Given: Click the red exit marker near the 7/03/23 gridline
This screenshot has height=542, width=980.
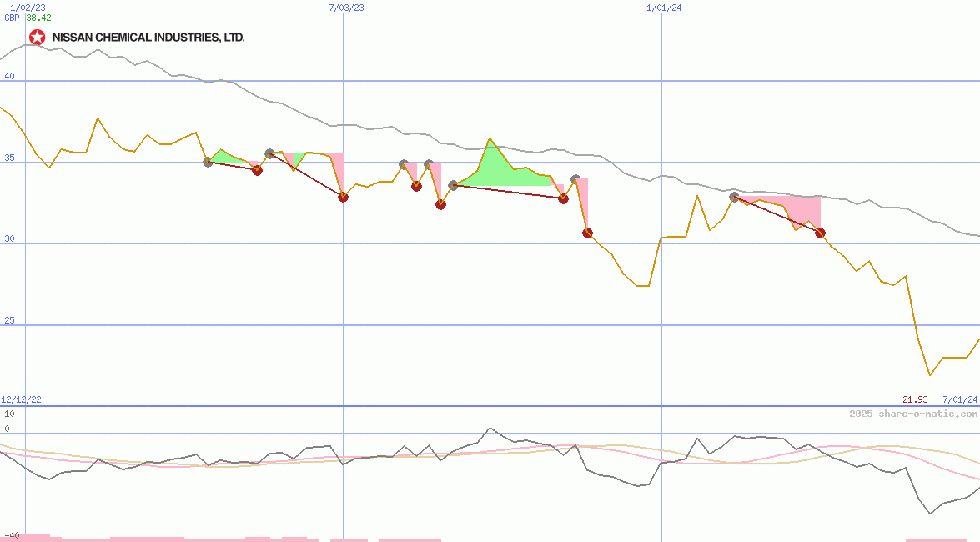Looking at the screenshot, I should click(343, 198).
